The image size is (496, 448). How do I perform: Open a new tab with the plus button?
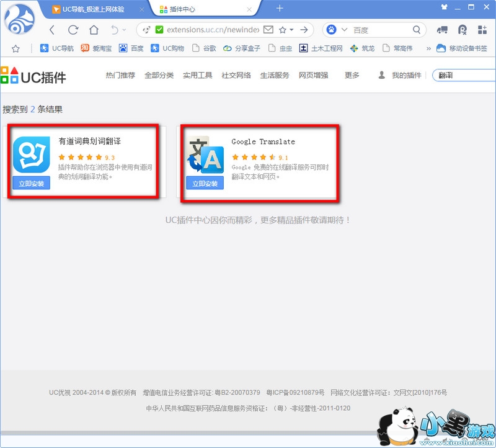[x=280, y=9]
